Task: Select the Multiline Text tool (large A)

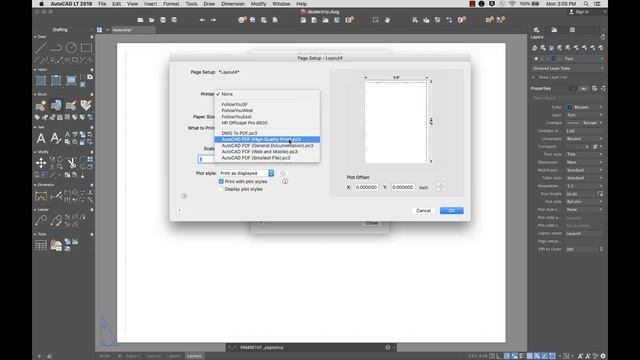Action: click(41, 138)
